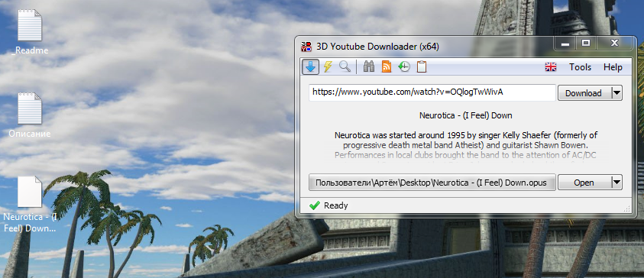Open the orange RSS feed icon
Viewport: 644px width, 278px height.
pyautogui.click(x=387, y=67)
